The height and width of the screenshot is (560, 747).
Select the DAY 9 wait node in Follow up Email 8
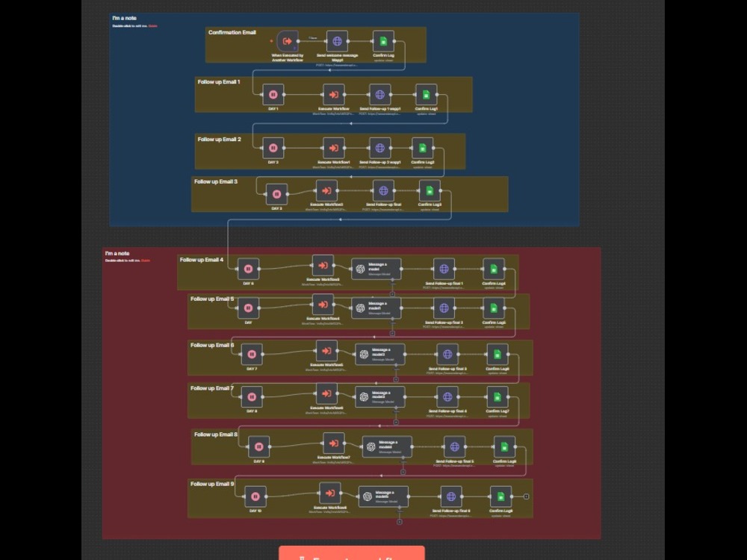point(258,447)
